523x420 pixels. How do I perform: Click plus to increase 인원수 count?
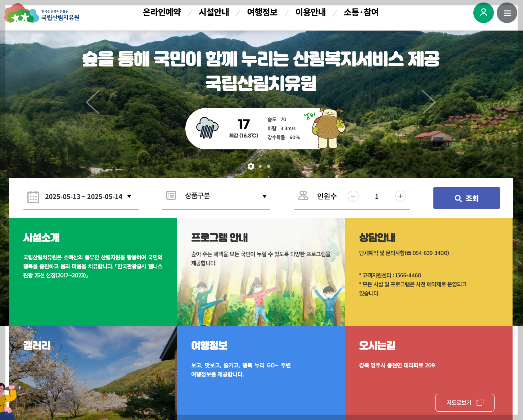[x=401, y=196]
